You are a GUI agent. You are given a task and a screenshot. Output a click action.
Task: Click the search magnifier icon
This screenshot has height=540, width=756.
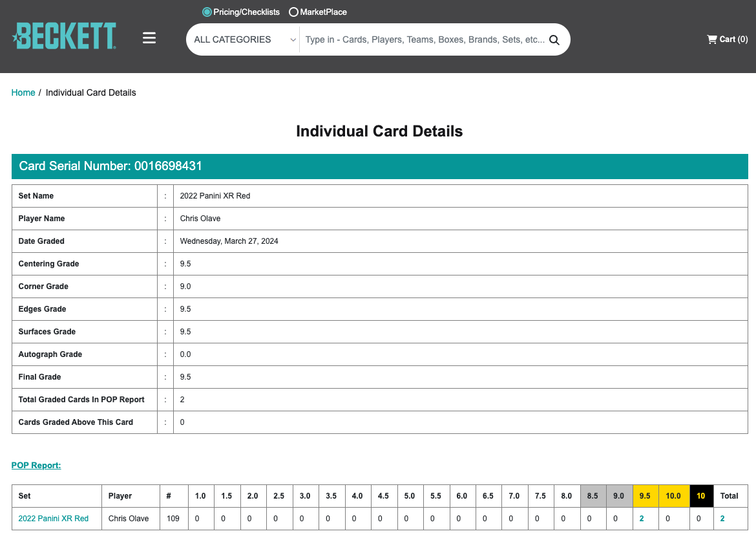[554, 40]
